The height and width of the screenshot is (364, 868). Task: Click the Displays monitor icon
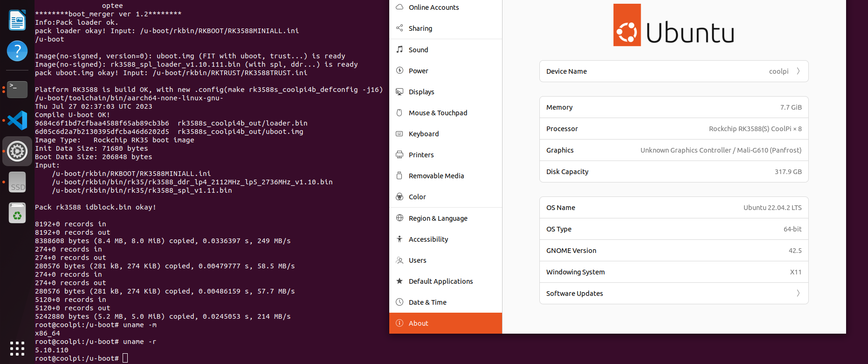[x=400, y=91]
